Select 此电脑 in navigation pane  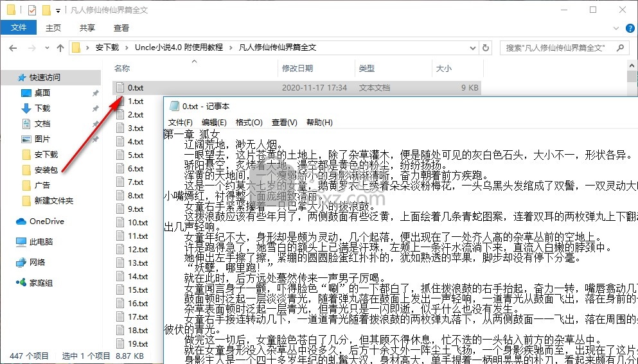(x=40, y=242)
